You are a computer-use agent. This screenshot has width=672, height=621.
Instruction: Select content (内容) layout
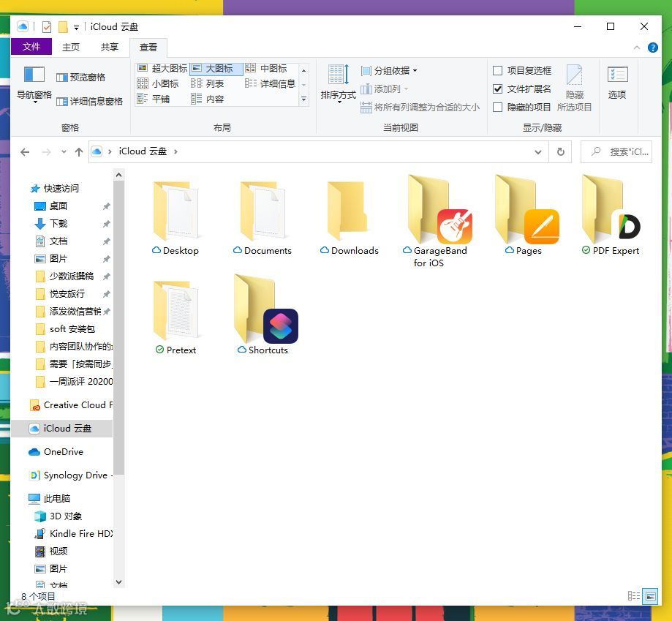[208, 99]
